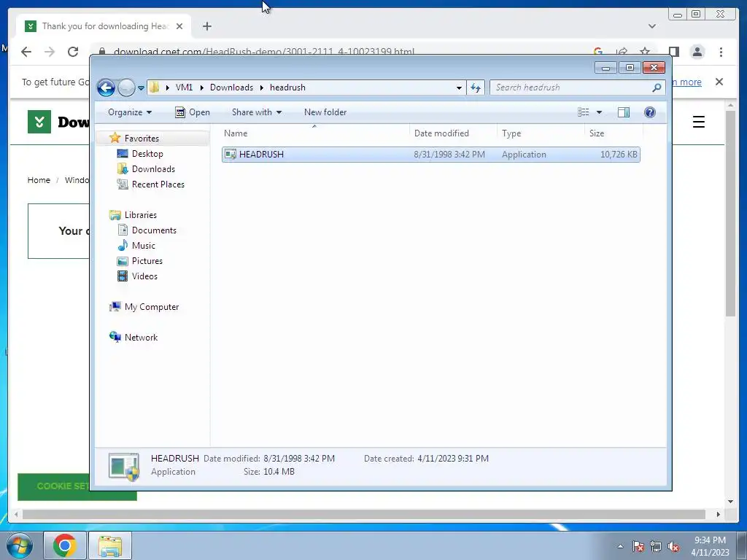Click the 10,726 KB size cell

619,155
